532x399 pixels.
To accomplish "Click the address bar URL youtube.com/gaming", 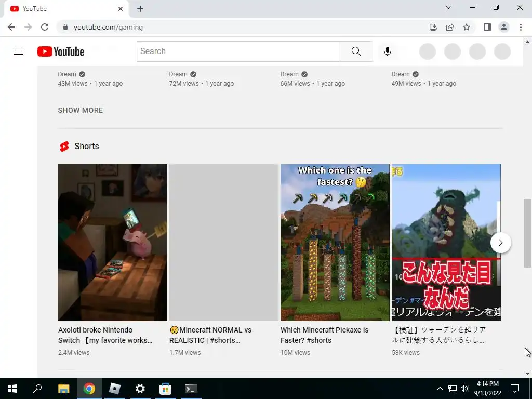I will point(108,27).
